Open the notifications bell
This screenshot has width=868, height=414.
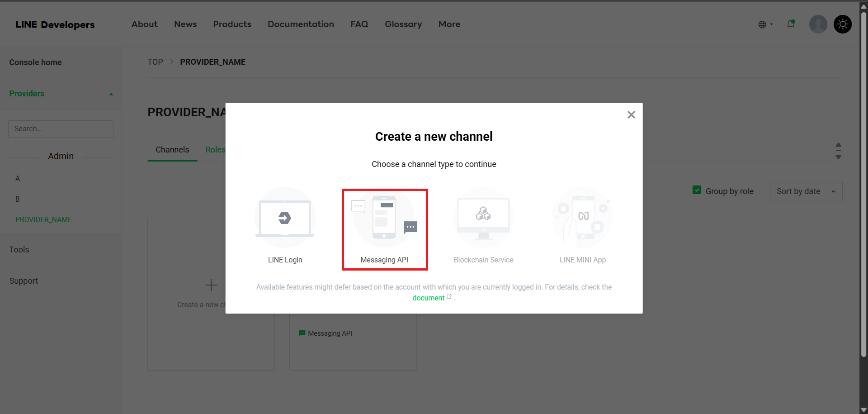(791, 24)
